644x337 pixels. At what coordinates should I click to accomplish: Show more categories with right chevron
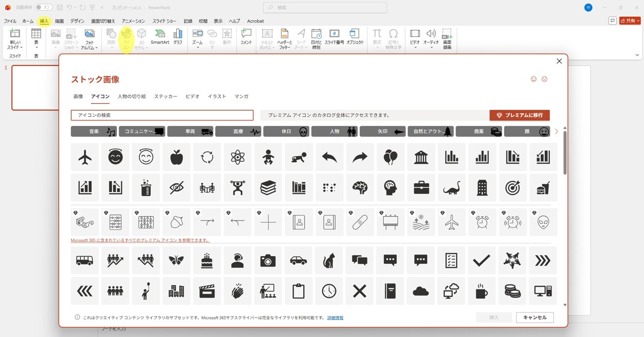tap(556, 132)
